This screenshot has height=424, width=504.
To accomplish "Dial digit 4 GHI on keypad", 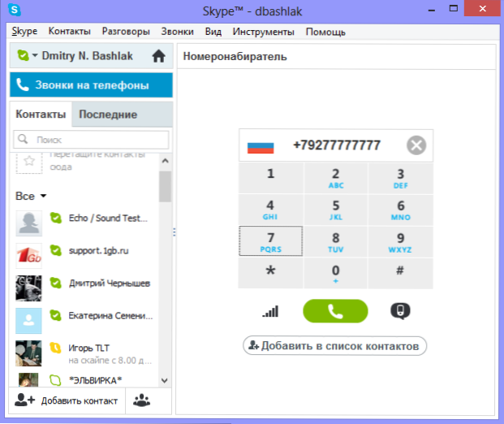I will pos(270,210).
